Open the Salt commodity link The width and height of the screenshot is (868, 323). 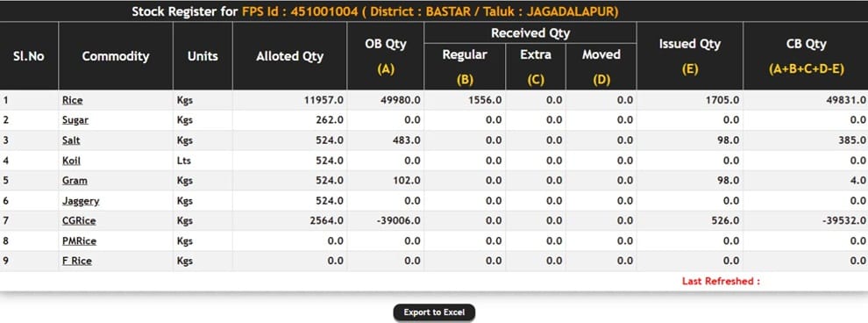coord(71,140)
